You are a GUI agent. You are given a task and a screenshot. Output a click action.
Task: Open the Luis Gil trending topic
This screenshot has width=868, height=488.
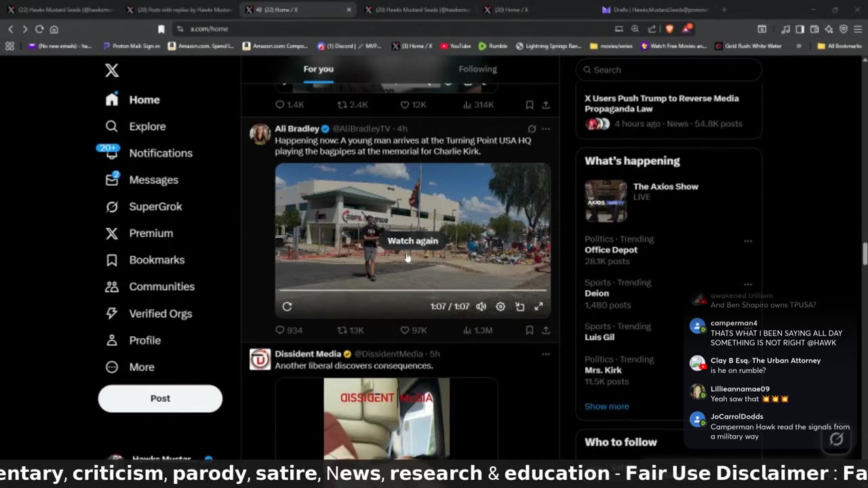[x=599, y=337]
